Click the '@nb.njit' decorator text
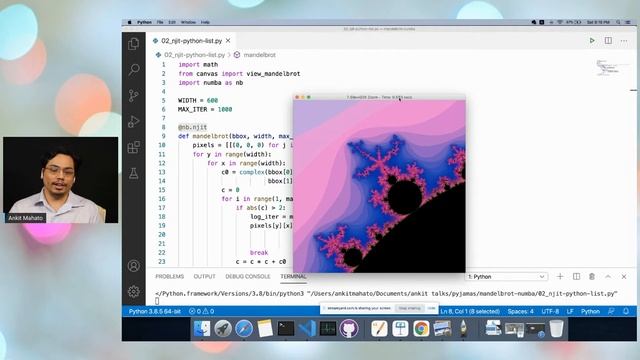 click(x=192, y=127)
